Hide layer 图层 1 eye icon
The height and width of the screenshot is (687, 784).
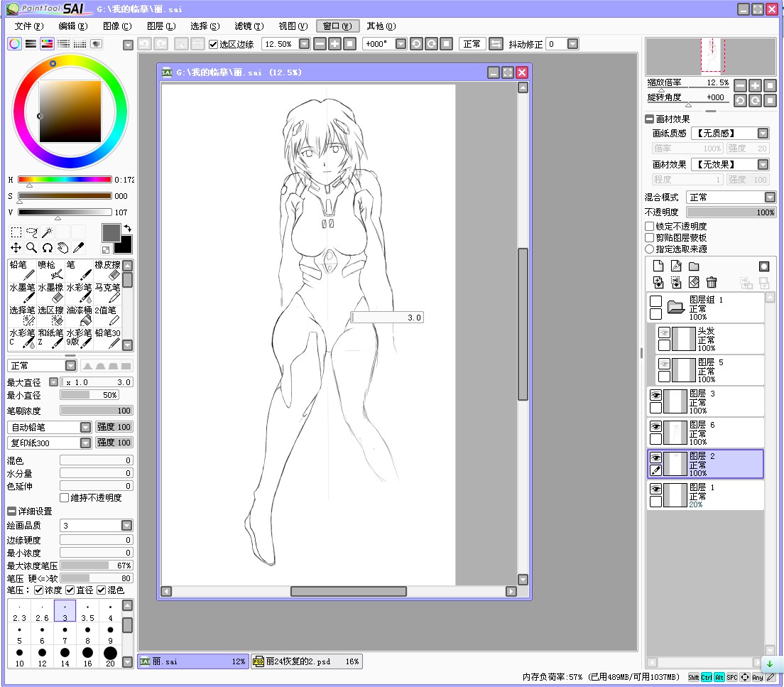(655, 489)
